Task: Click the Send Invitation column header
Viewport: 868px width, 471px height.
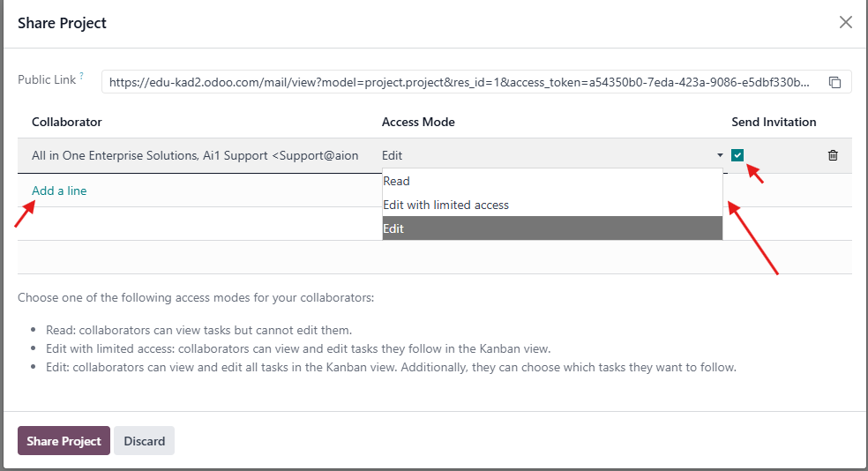Action: tap(774, 122)
